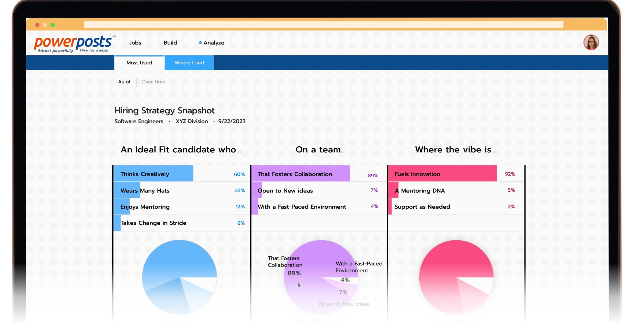Select the As of view
Image resolution: width=644 pixels, height=334 pixels.
point(124,82)
